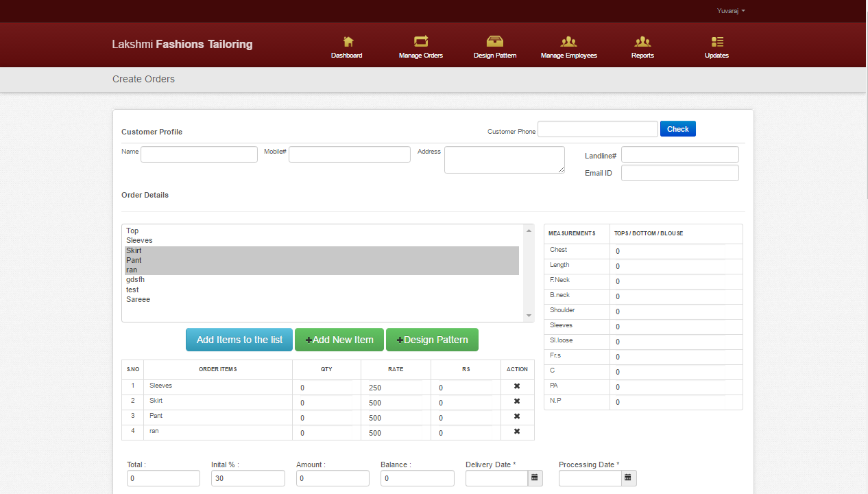
Task: Open the Reports people icon
Action: pyautogui.click(x=642, y=41)
